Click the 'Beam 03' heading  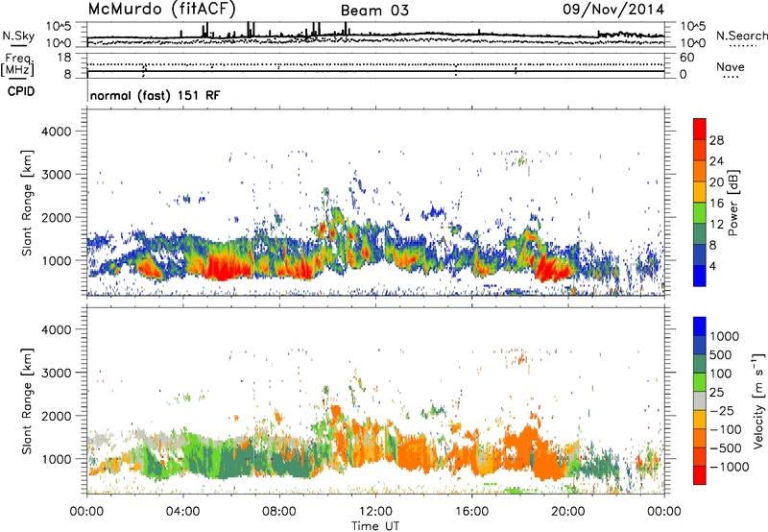pos(374,11)
